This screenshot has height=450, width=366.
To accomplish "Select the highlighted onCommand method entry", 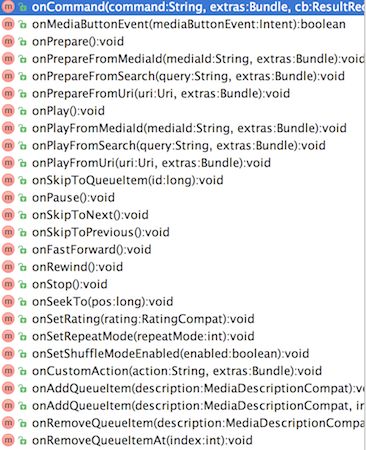I will point(182,7).
